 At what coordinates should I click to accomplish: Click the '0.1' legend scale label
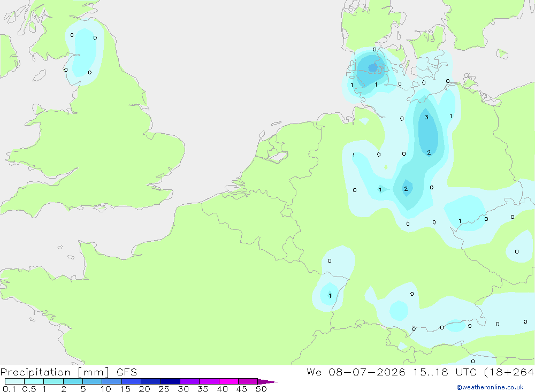click(9, 389)
